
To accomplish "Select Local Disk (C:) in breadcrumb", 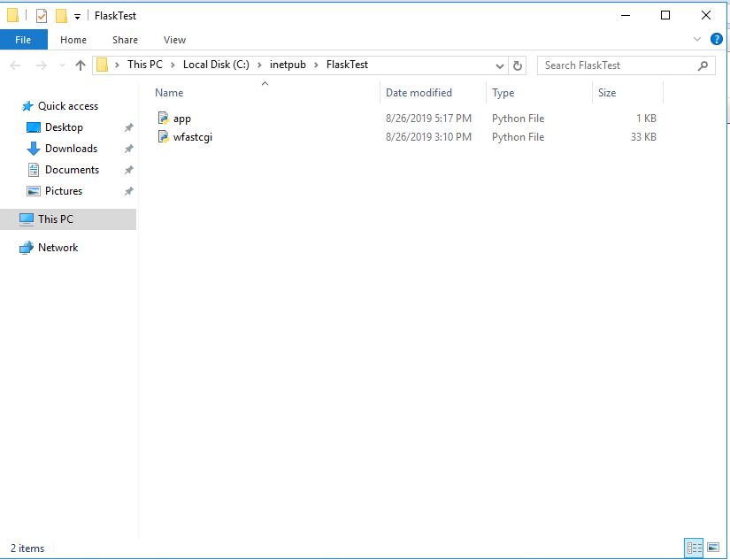I will pyautogui.click(x=216, y=65).
